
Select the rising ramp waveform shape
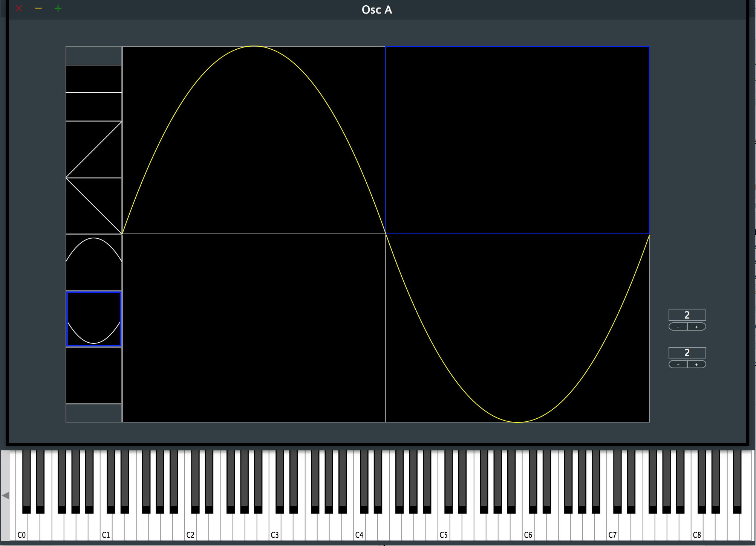click(x=94, y=149)
